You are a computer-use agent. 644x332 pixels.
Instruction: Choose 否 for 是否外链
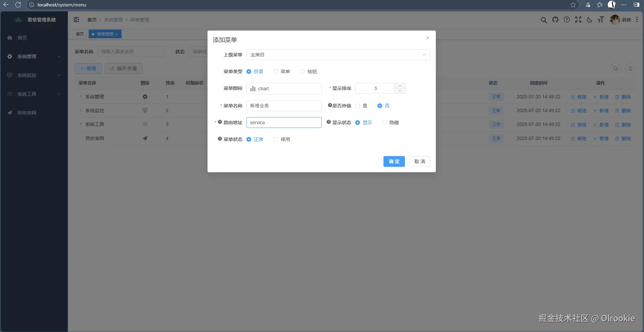coord(383,106)
